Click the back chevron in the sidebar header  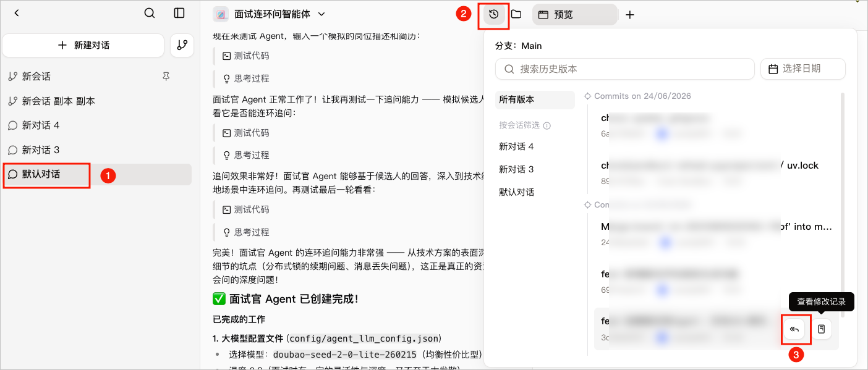pyautogui.click(x=17, y=13)
